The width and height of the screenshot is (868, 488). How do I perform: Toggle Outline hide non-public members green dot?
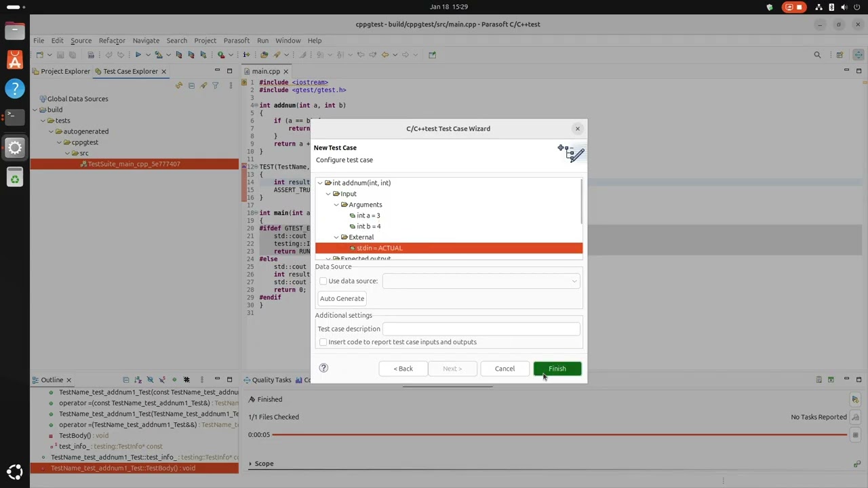pos(174,380)
